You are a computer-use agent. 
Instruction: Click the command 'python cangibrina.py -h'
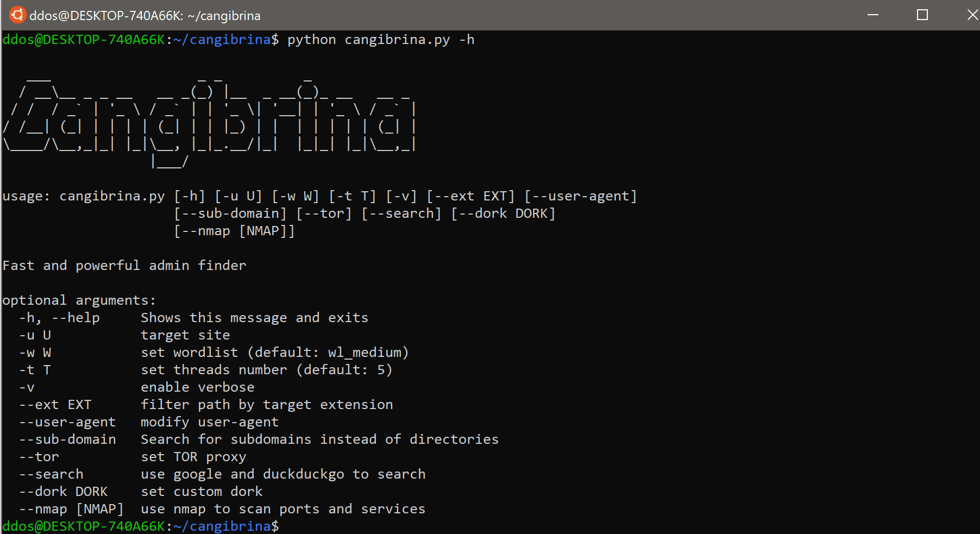(381, 40)
